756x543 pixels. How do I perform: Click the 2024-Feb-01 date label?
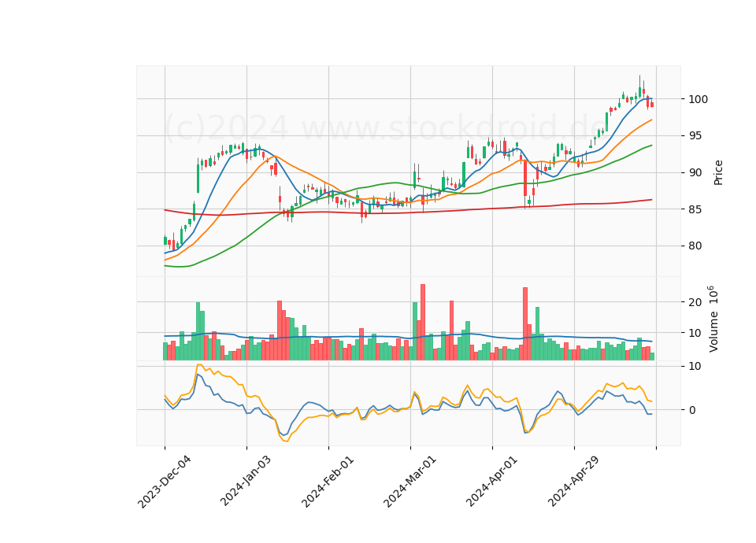328,481
